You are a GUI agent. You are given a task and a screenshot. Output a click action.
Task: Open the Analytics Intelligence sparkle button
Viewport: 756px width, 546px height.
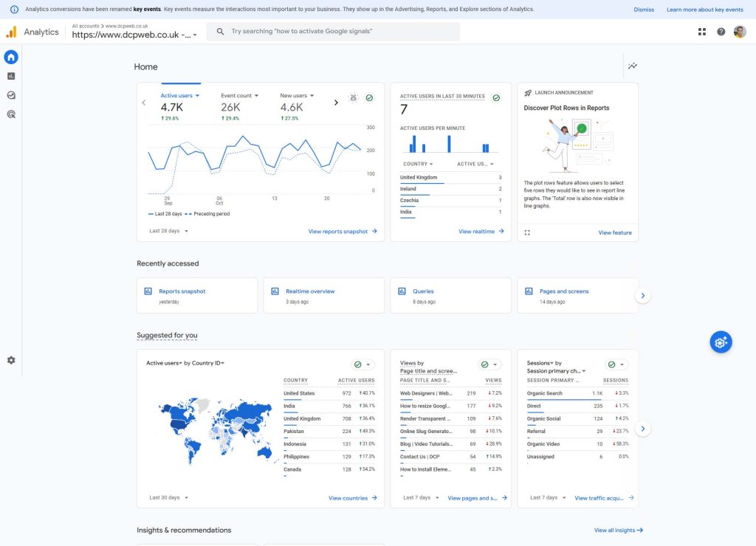click(721, 342)
